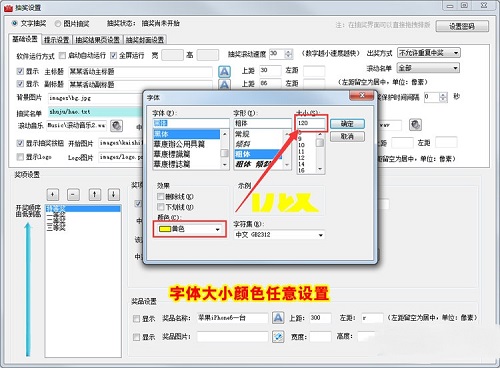Click the font name list scrollbar

[x=225, y=150]
